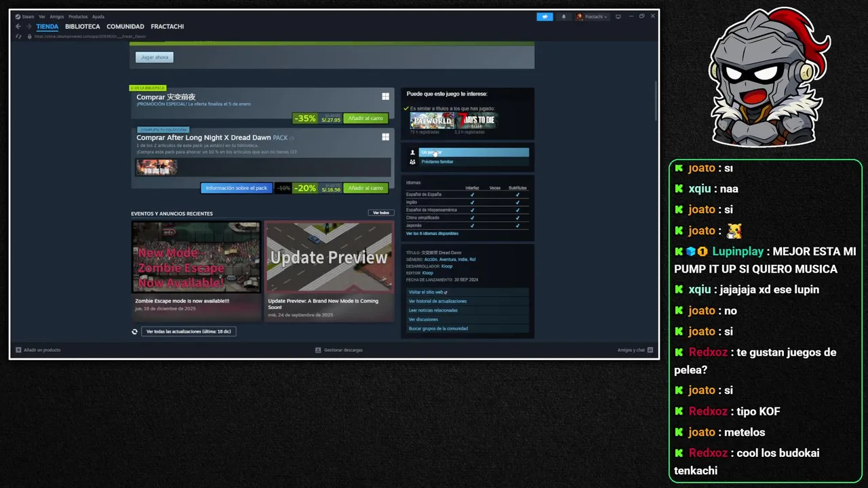This screenshot has width=868, height=488.
Task: Add the pack at S/.16.56 to cart
Action: (x=366, y=188)
